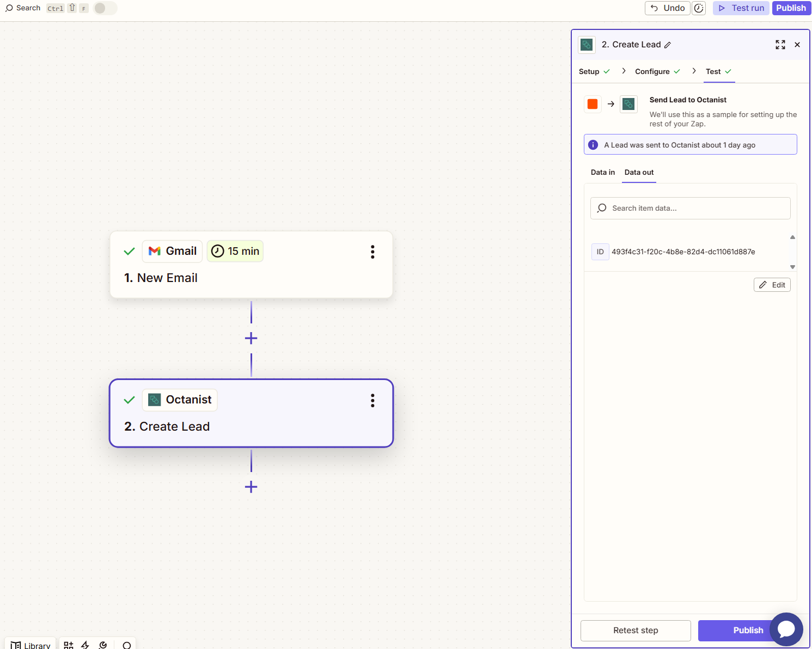The width and height of the screenshot is (812, 649).
Task: Open search via the magnifier icon
Action: coord(9,8)
